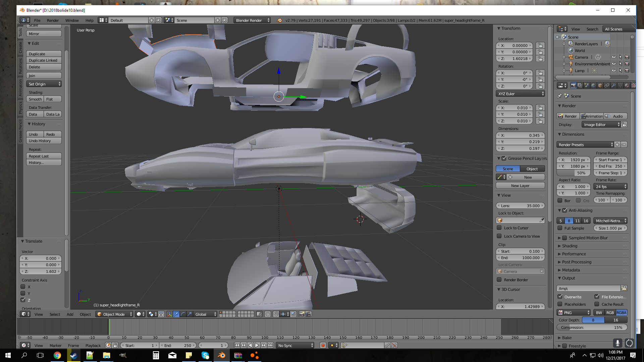Toggle the 3D manipulator widget icon
Viewport: 644px width, 362px height.
point(169,314)
